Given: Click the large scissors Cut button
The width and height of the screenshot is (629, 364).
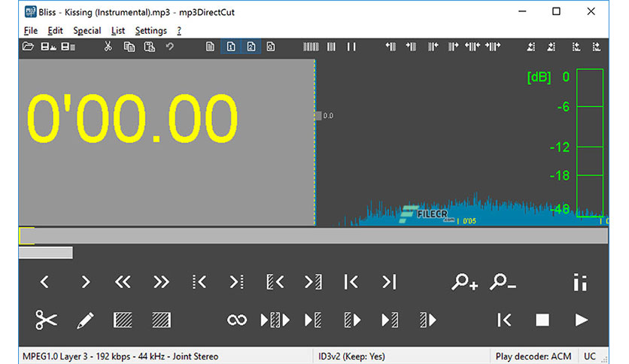Looking at the screenshot, I should (46, 320).
